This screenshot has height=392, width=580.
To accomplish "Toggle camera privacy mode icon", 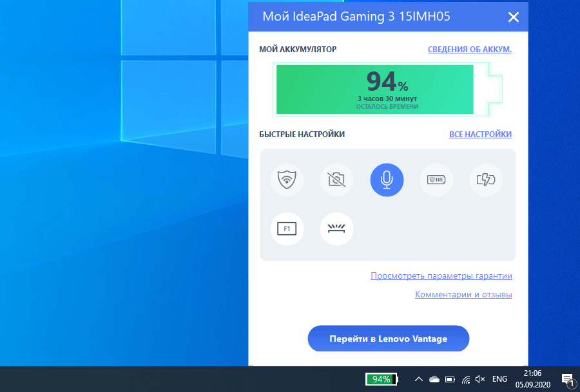I will tap(336, 180).
